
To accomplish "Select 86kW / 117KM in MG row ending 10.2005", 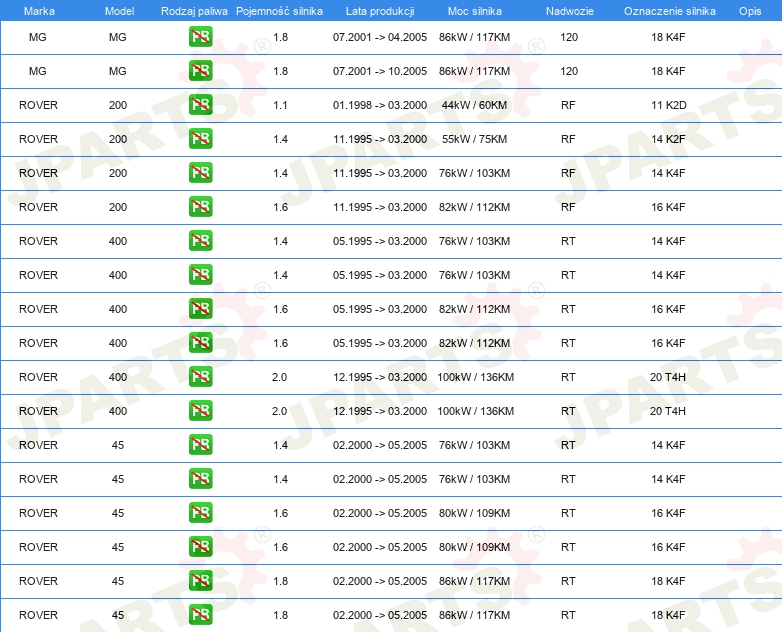I will (x=474, y=71).
